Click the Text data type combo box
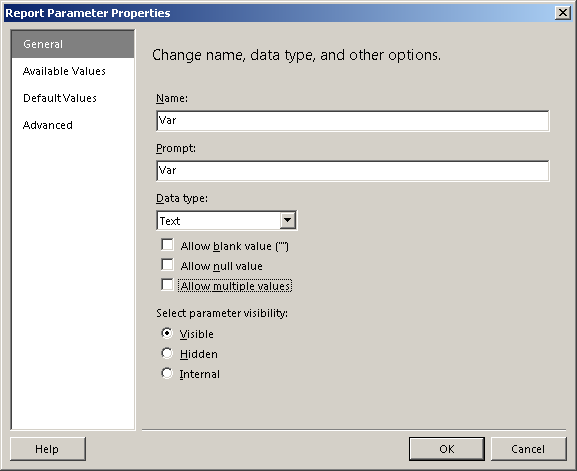 point(226,220)
